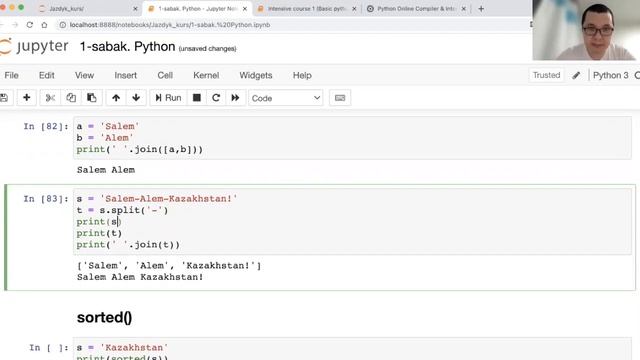
Task: Click the browser home icon
Action: coord(44,25)
